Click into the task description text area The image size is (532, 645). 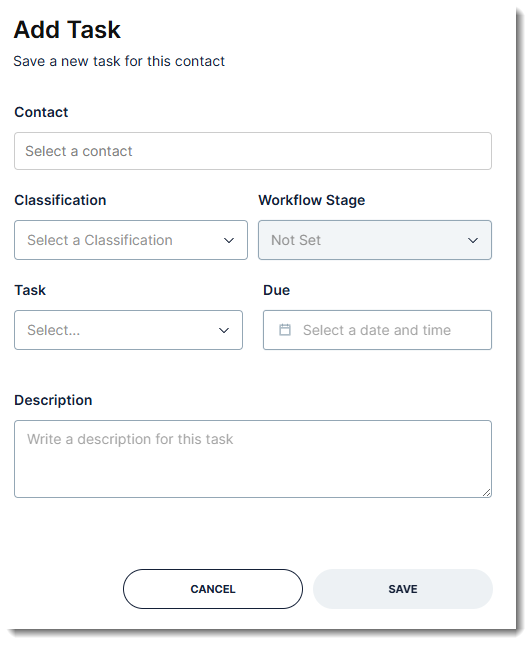[253, 459]
